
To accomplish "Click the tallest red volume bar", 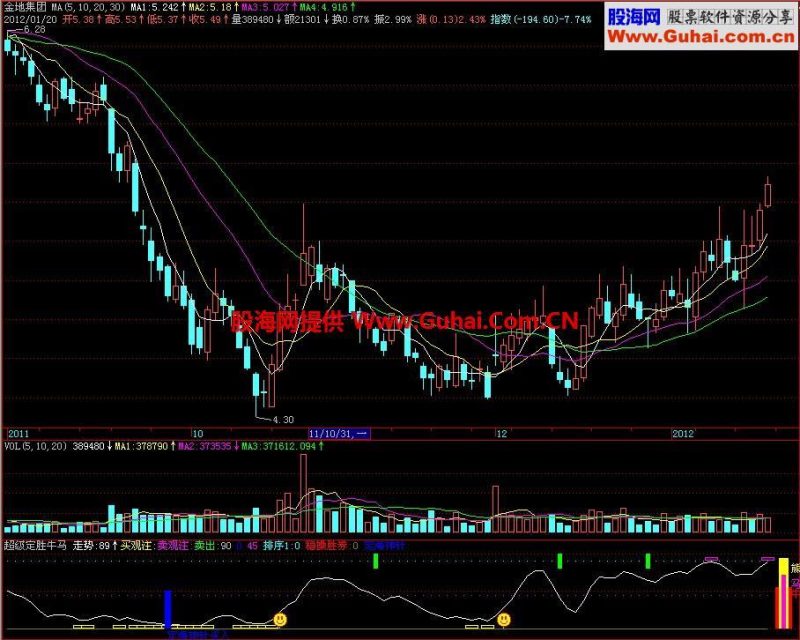I will (x=304, y=494).
